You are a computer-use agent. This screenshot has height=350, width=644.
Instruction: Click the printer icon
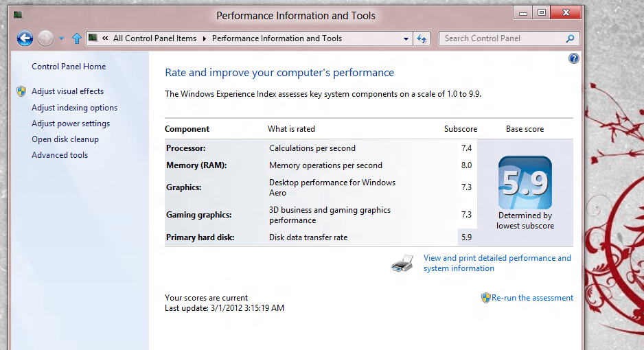pyautogui.click(x=402, y=263)
